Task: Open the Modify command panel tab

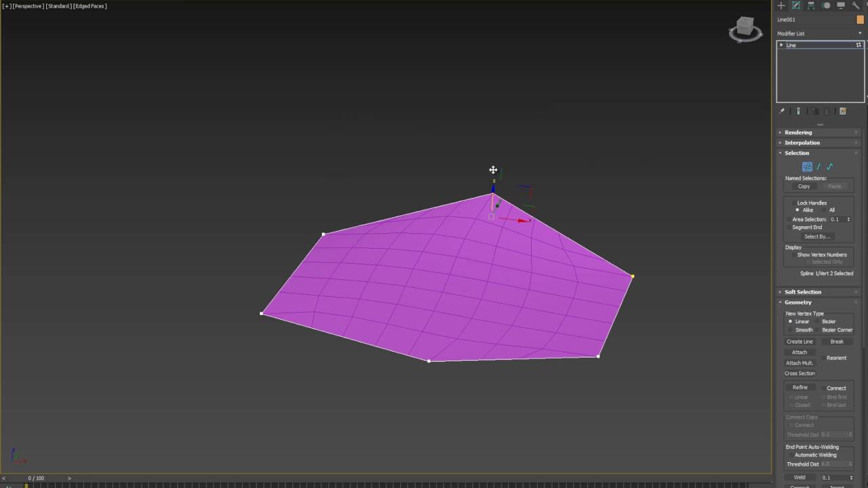Action: (796, 5)
